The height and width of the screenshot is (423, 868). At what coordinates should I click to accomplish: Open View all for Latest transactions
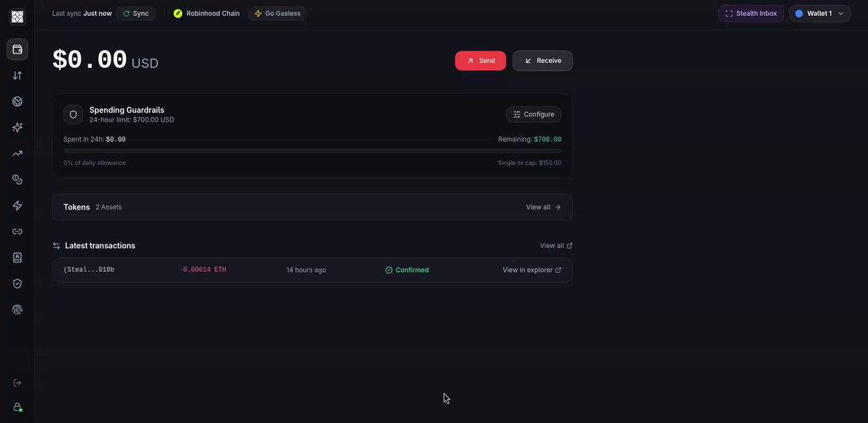(x=556, y=246)
